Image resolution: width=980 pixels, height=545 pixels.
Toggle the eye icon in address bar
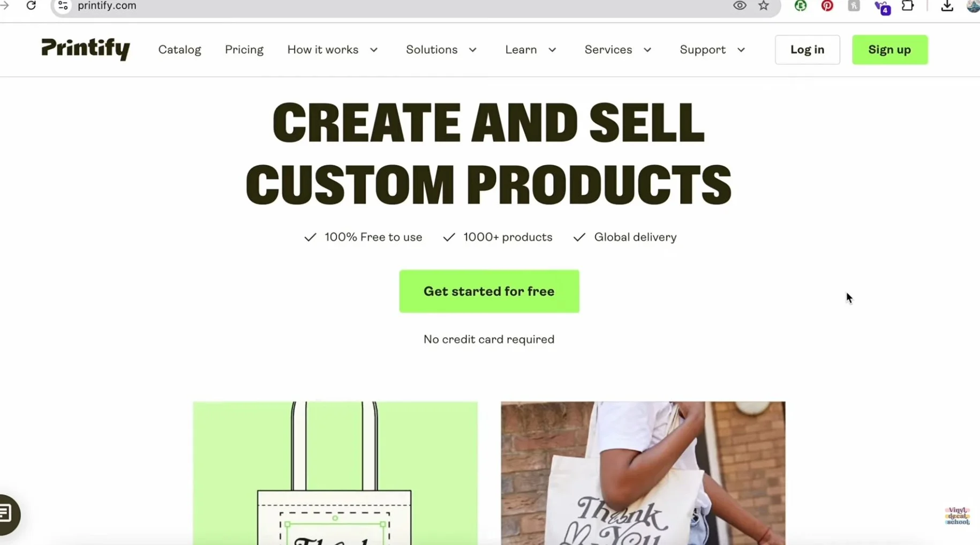pyautogui.click(x=740, y=6)
